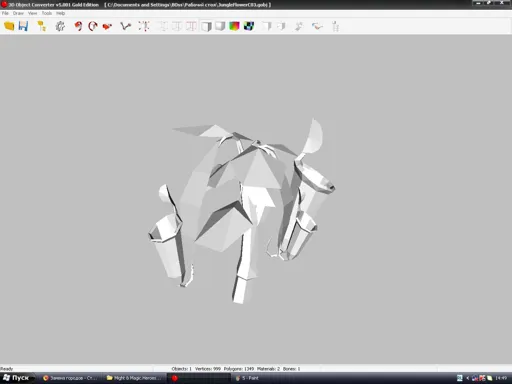Click the black and red bone line icon
This screenshot has height=384, width=512.
tap(125, 26)
